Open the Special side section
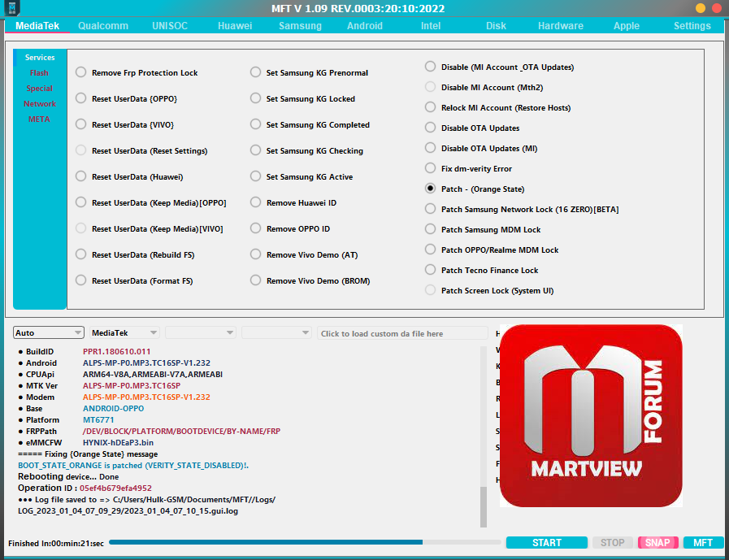The width and height of the screenshot is (729, 560). (39, 89)
